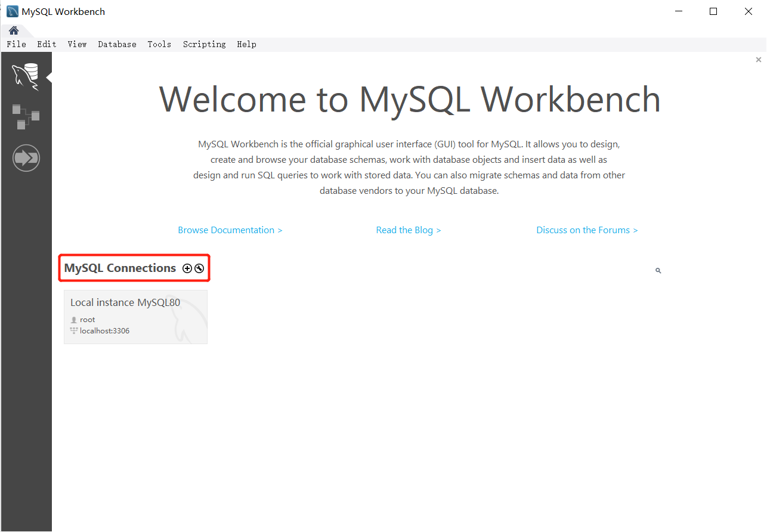Open Browse Documentation link
Viewport: 767px width, 532px height.
click(x=230, y=230)
